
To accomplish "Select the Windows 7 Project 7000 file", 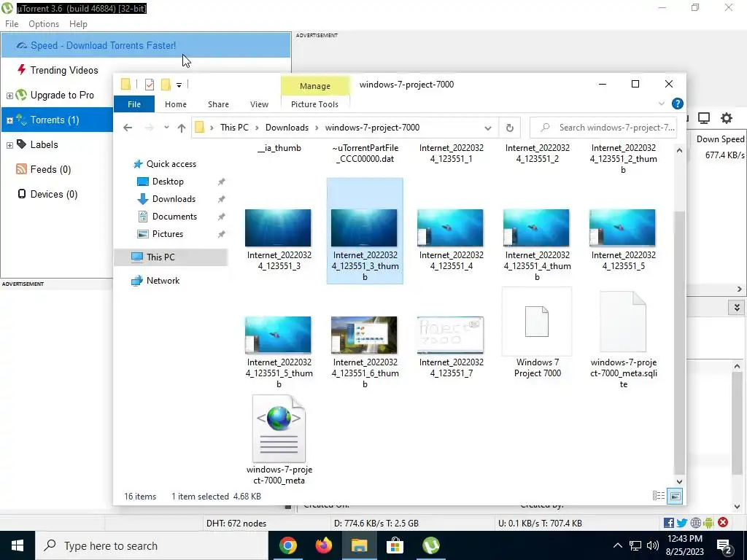I will [537, 333].
